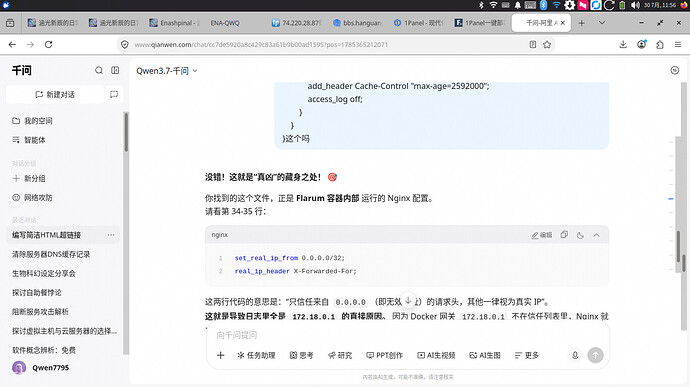
Task: Bookmark this page with the star icon
Action: (x=547, y=44)
